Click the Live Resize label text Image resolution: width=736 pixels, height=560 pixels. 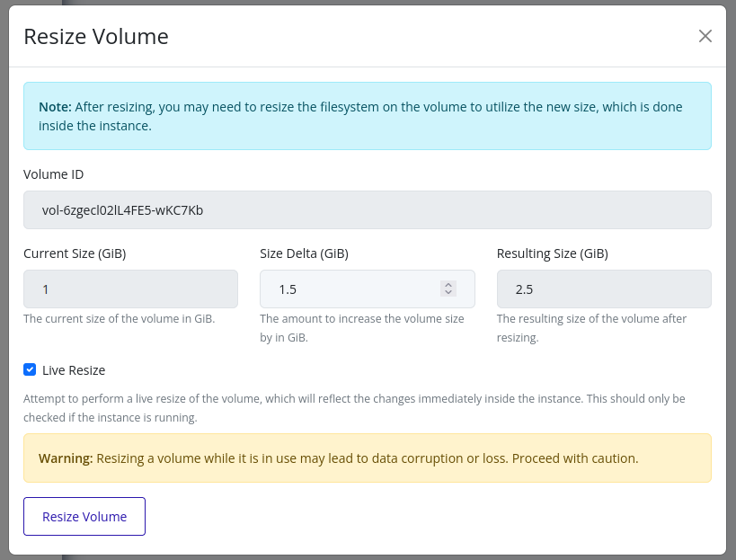(x=74, y=370)
